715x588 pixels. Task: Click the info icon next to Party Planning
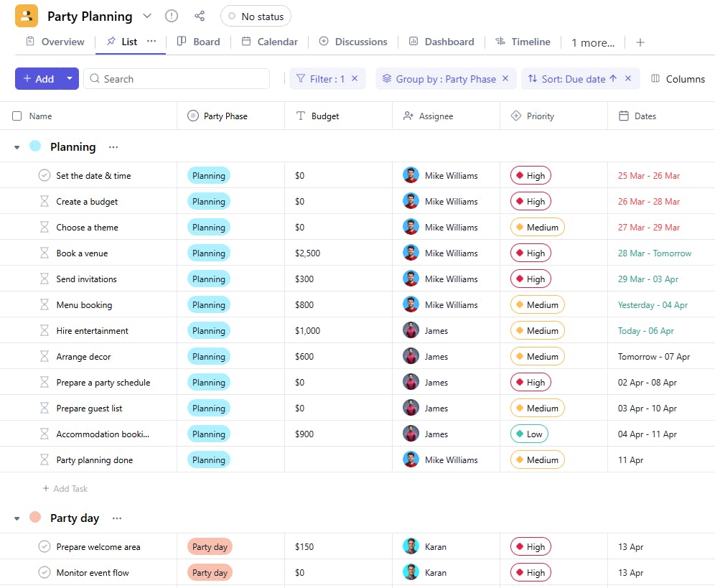coord(171,16)
